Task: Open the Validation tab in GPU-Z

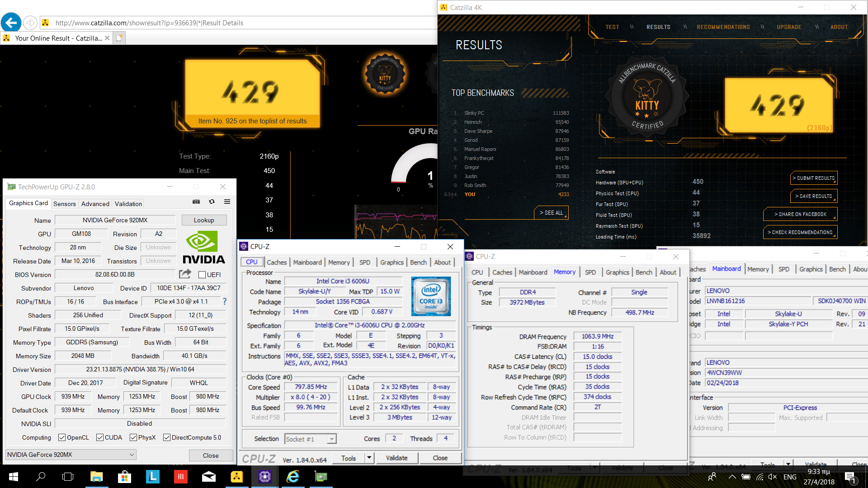Action: tap(128, 204)
